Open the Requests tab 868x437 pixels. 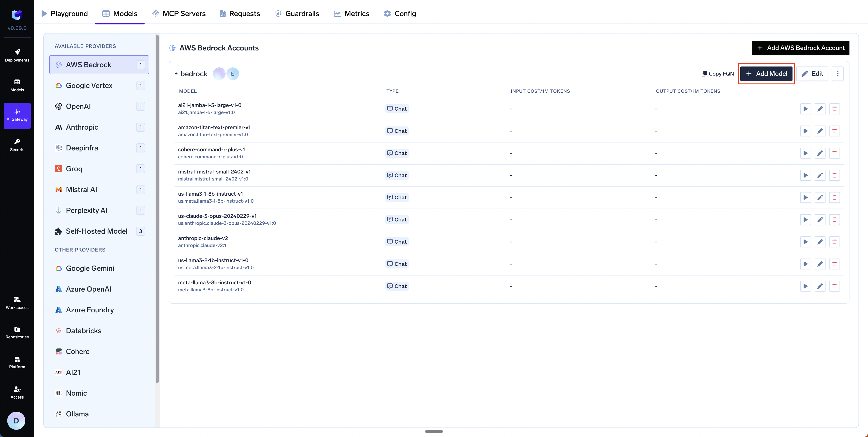(240, 14)
